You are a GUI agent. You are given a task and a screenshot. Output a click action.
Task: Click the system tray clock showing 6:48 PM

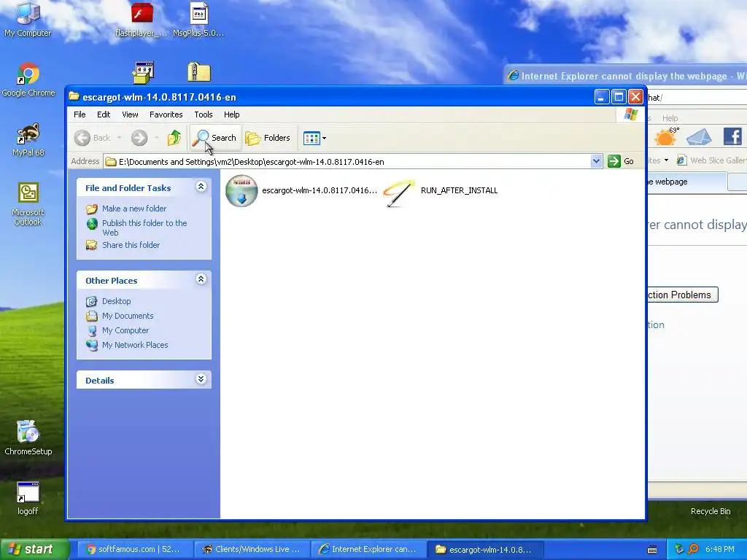(x=720, y=549)
